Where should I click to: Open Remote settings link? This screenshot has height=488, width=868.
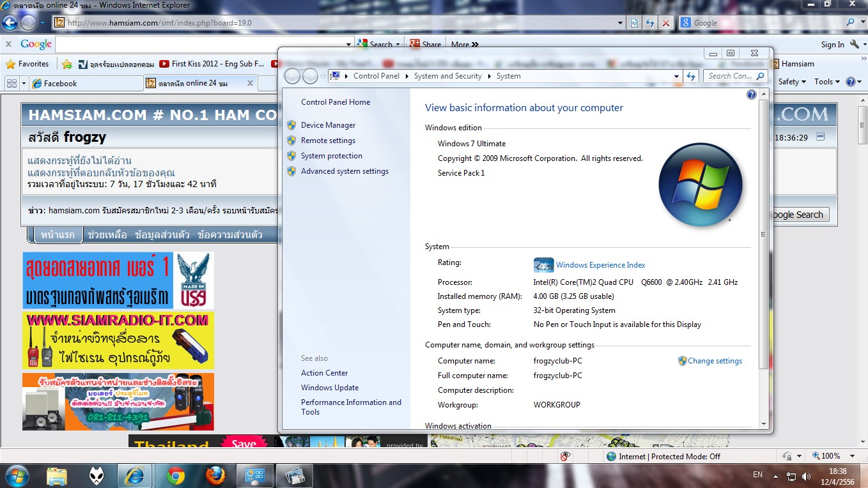coord(328,141)
